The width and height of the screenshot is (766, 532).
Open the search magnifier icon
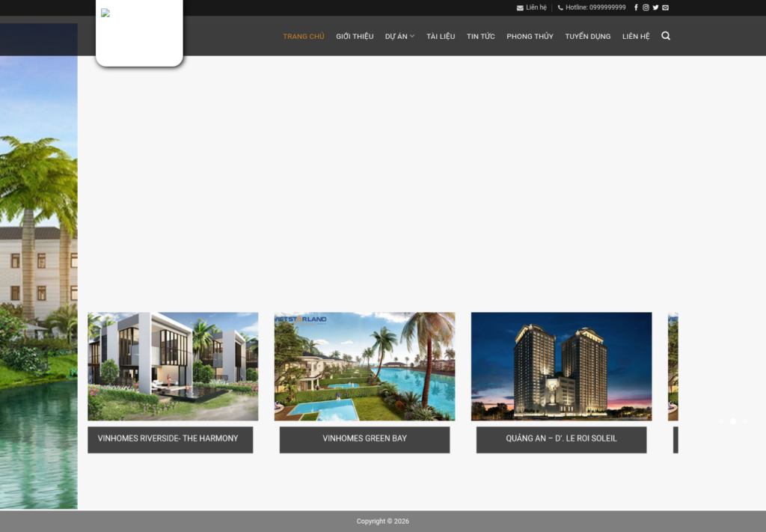point(665,36)
